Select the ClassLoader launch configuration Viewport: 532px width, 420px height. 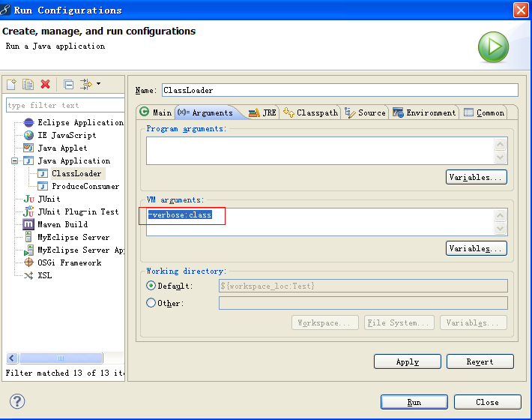point(76,173)
